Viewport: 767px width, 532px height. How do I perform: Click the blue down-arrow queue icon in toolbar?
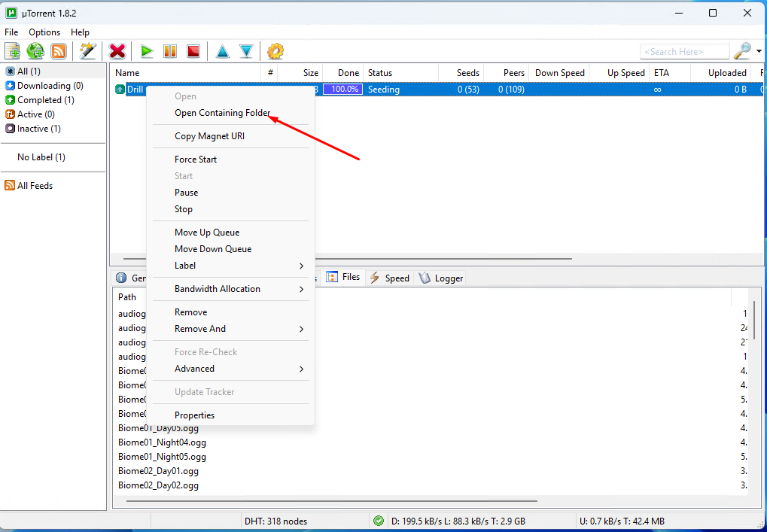click(x=246, y=51)
